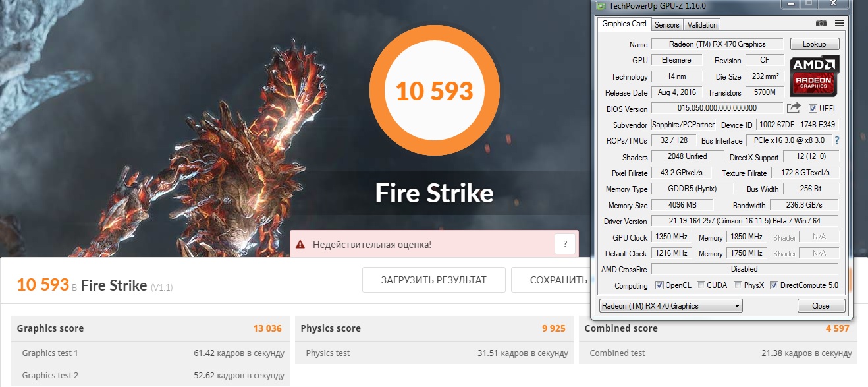Screen dimensions: 868x387
Task: Click the Lookup button
Action: (815, 44)
